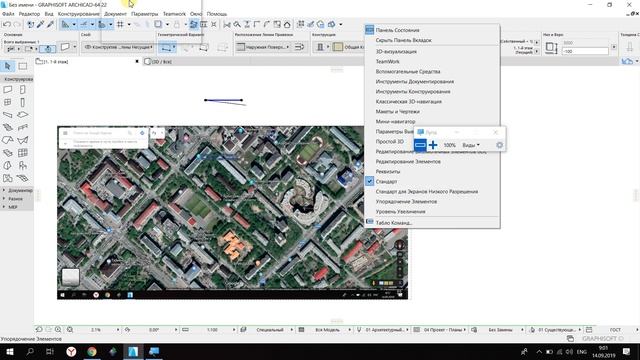Pick the Wall tool in toolbox
Screen dimensions: 640x360
[x=8, y=89]
